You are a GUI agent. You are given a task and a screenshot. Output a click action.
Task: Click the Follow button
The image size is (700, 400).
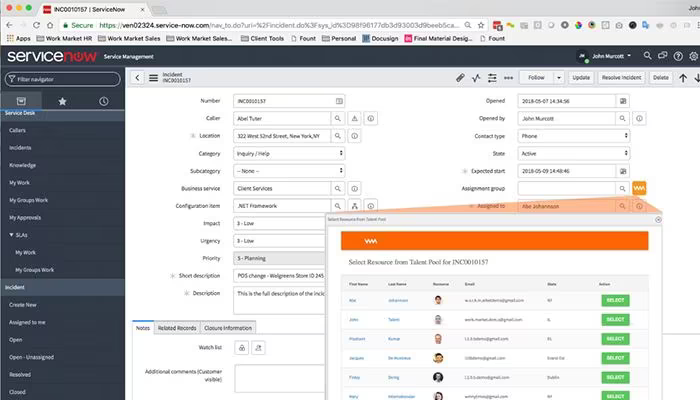537,78
